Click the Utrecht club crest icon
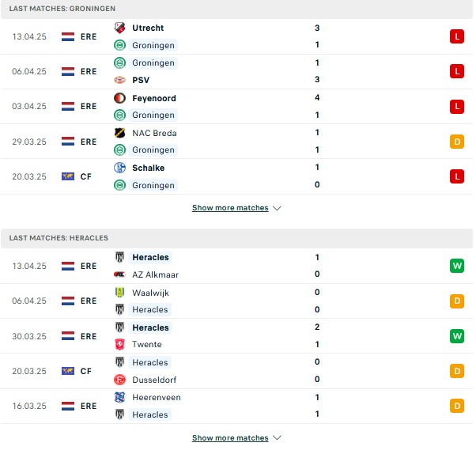 pyautogui.click(x=119, y=28)
